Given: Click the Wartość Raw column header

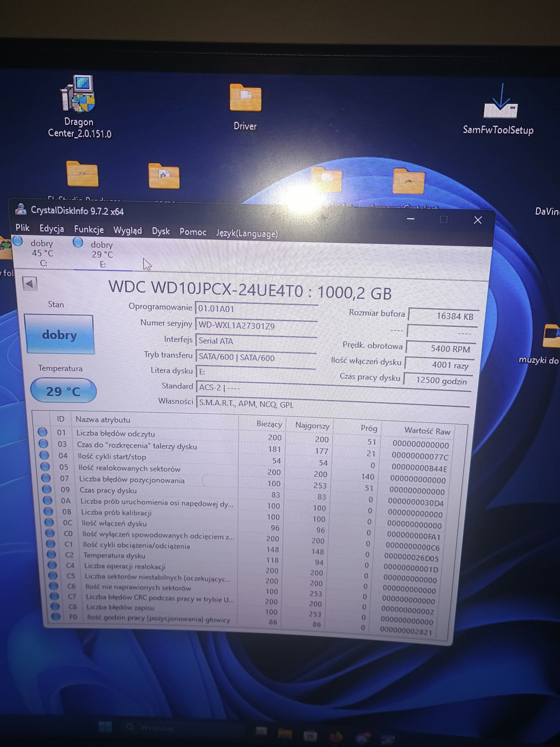Looking at the screenshot, I should (x=427, y=431).
